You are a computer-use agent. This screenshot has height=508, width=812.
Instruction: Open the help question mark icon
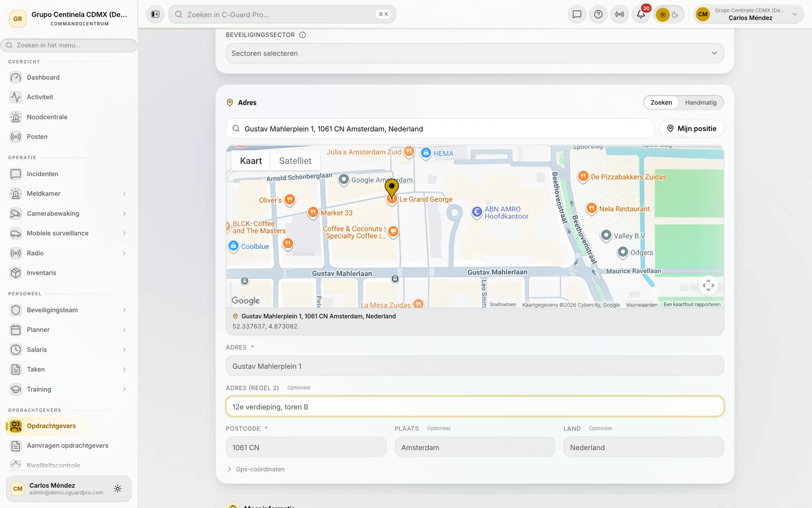pyautogui.click(x=598, y=14)
